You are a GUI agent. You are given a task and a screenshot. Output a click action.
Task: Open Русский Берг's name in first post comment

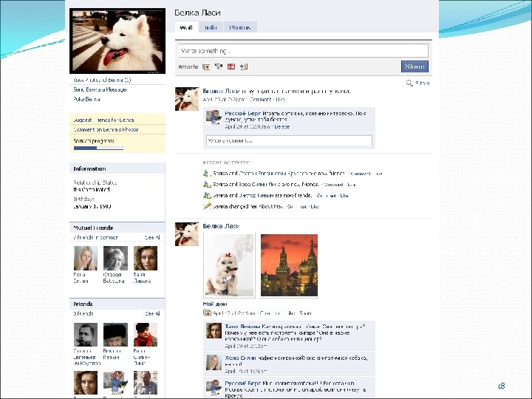point(243,113)
